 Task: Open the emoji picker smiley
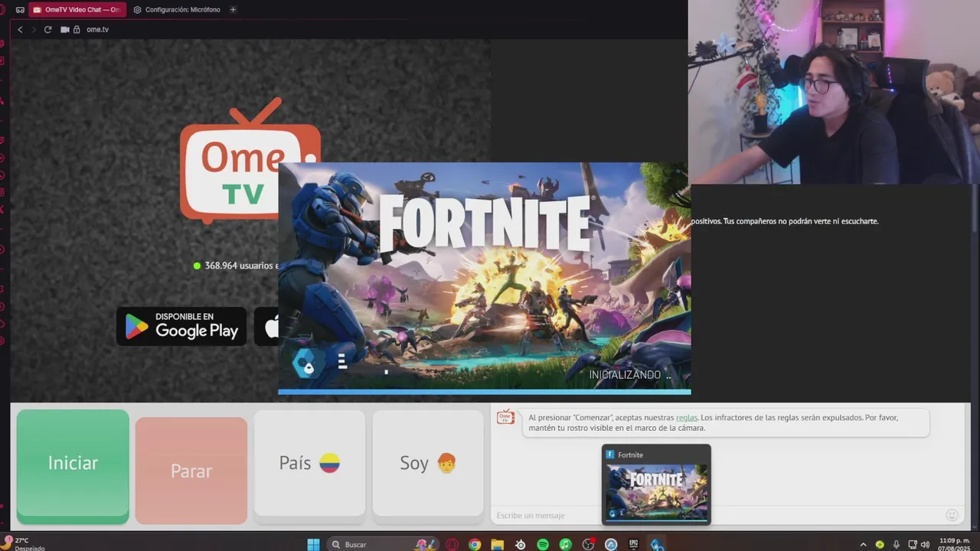[952, 515]
